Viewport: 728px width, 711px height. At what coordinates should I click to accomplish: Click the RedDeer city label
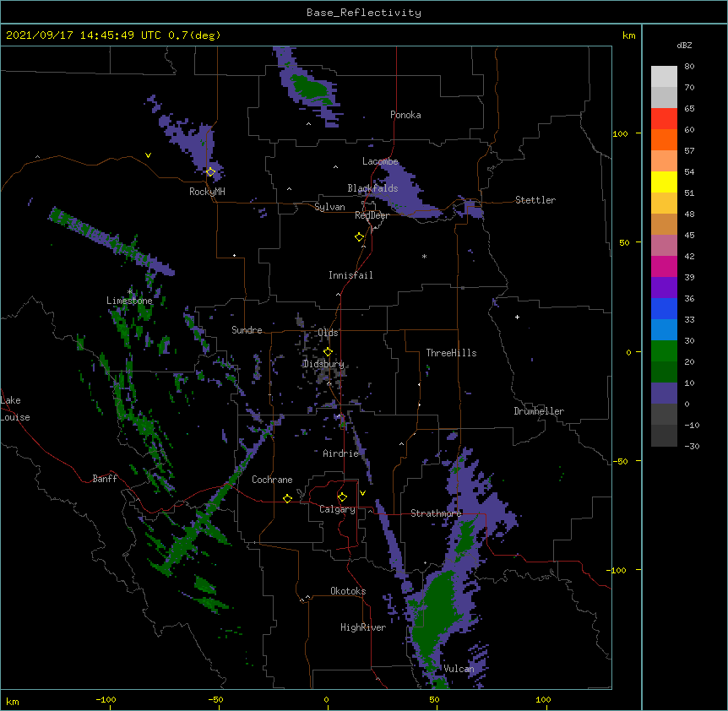(x=372, y=215)
